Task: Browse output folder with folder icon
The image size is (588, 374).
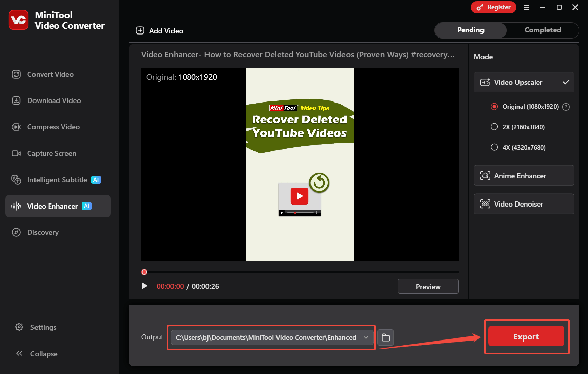Action: point(386,337)
